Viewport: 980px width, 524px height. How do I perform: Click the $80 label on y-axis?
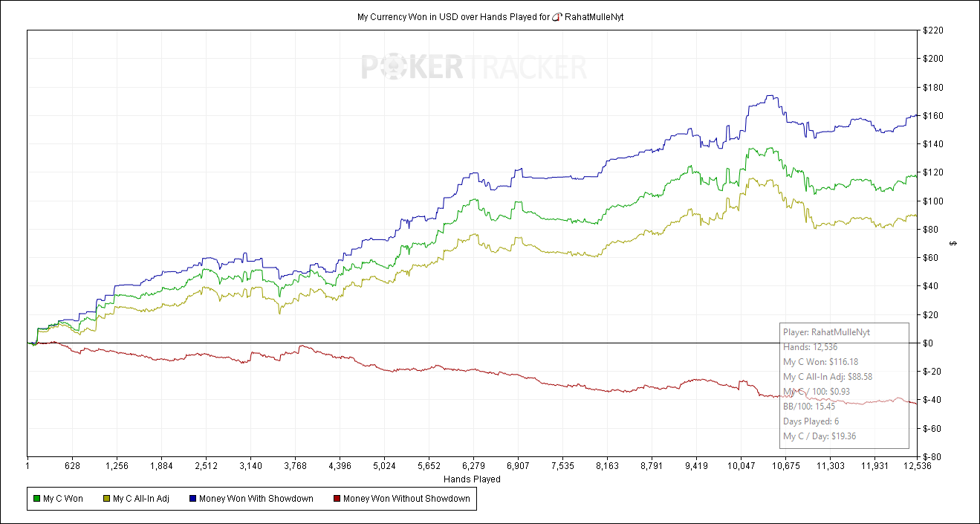932,230
